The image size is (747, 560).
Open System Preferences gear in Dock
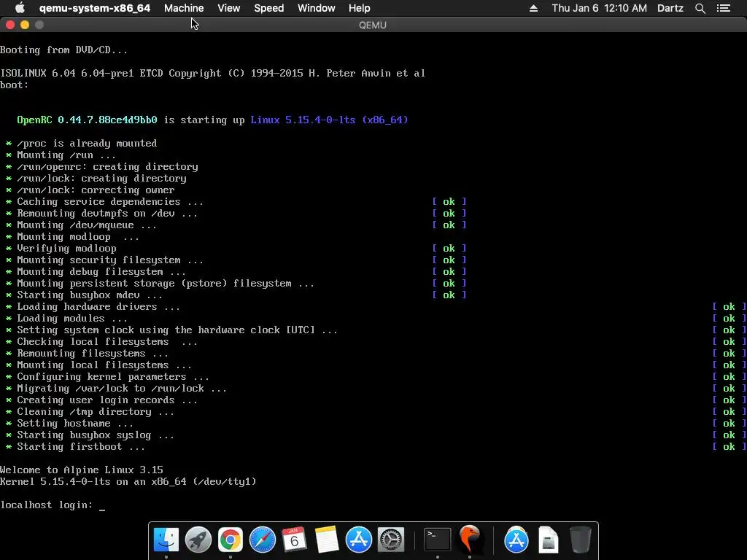(391, 540)
